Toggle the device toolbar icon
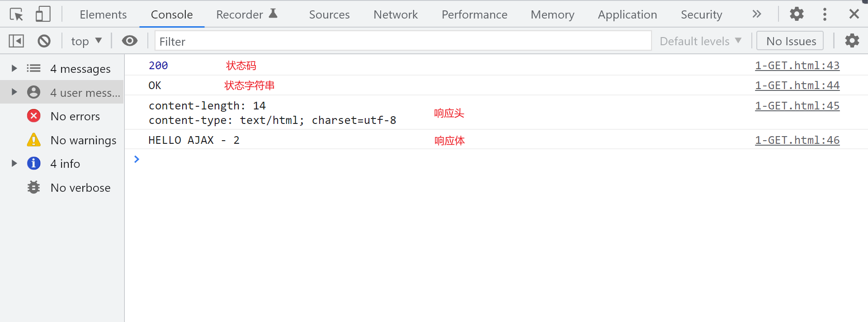Screen dimensions: 868x322 [x=43, y=14]
